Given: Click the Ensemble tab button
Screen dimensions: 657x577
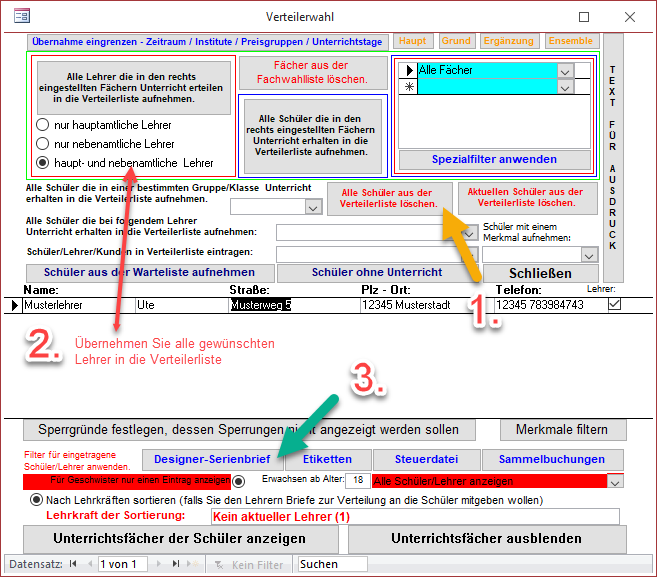Looking at the screenshot, I should coord(571,41).
